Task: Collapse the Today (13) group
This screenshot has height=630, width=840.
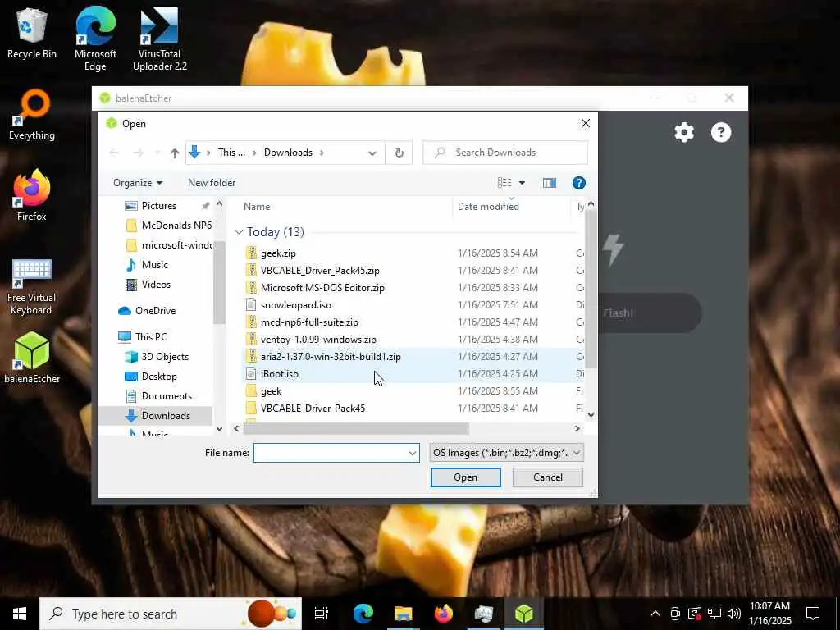Action: tap(239, 232)
